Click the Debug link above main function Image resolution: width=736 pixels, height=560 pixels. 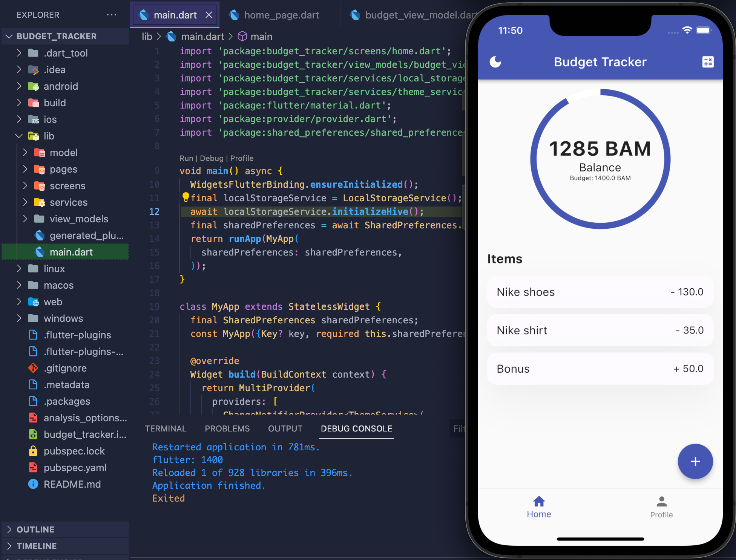click(x=212, y=158)
